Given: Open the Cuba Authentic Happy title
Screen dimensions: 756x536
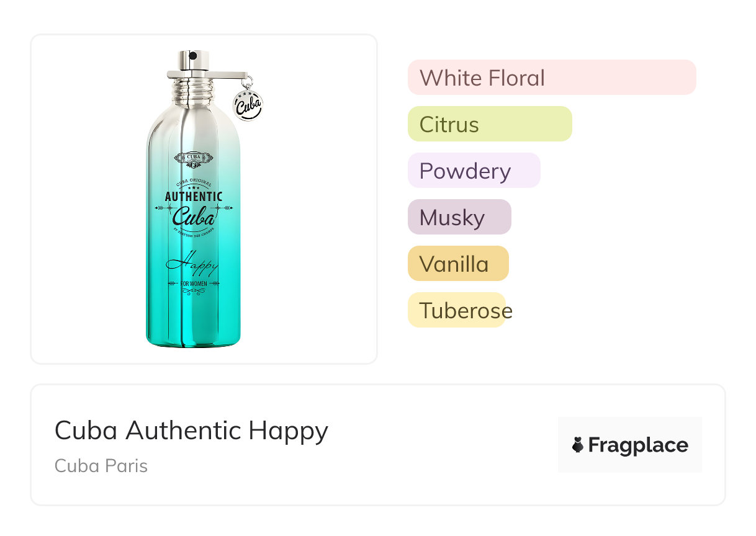Looking at the screenshot, I should click(191, 430).
